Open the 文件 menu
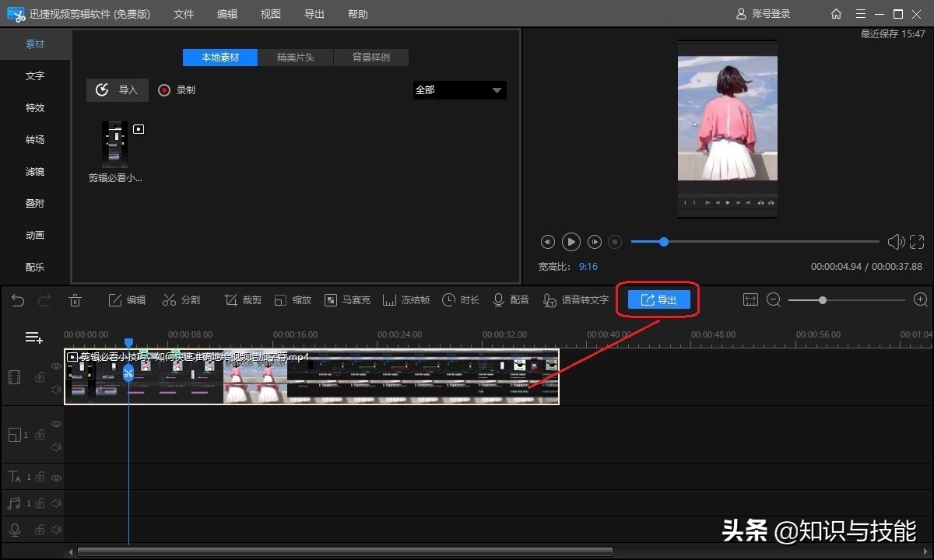Viewport: 934px width, 560px height. [184, 13]
